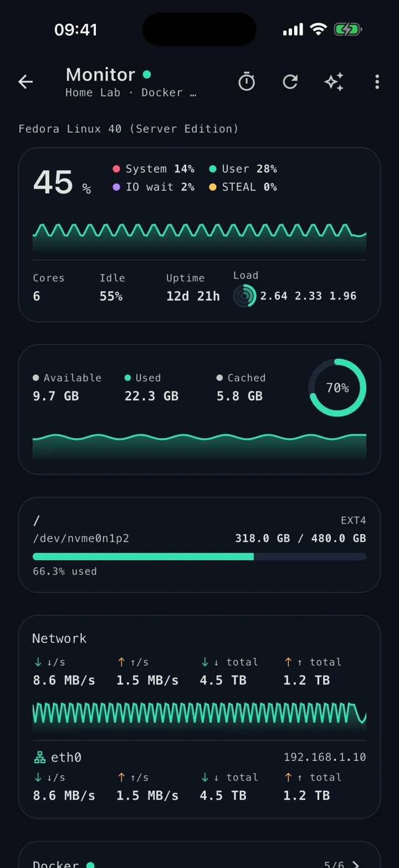Tap Network card download rate arrow icon
Viewport: 399px width, 868px height.
coord(38,662)
